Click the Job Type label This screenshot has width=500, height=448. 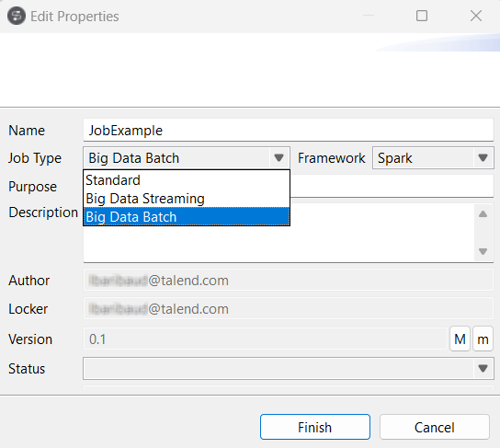click(35, 158)
